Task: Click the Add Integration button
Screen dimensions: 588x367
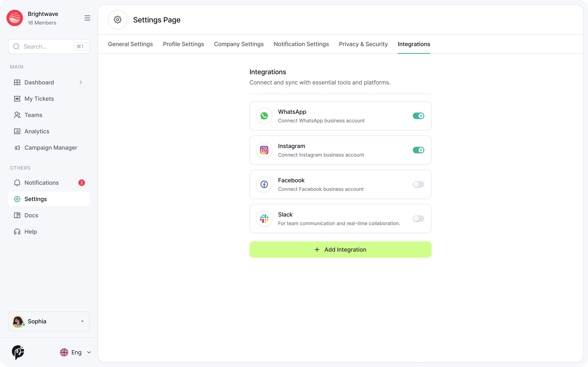Action: 340,250
